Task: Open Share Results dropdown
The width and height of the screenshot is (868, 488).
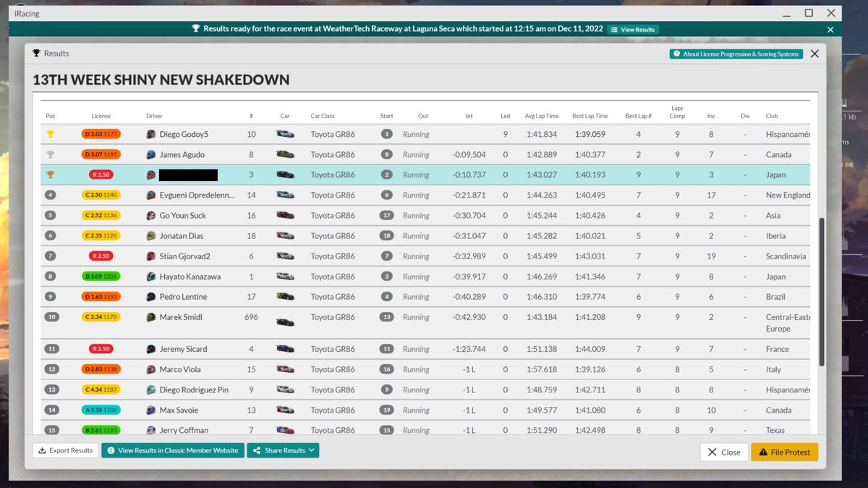Action: [283, 450]
